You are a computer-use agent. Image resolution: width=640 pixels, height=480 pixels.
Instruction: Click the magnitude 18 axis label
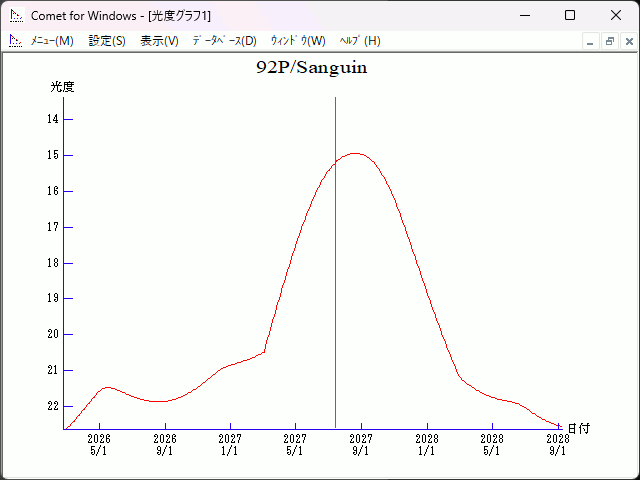point(53,263)
